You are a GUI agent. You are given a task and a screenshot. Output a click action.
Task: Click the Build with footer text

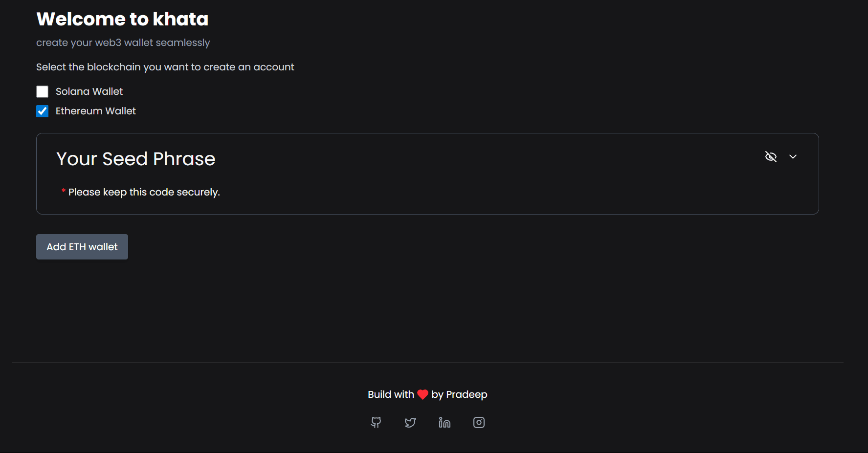391,394
